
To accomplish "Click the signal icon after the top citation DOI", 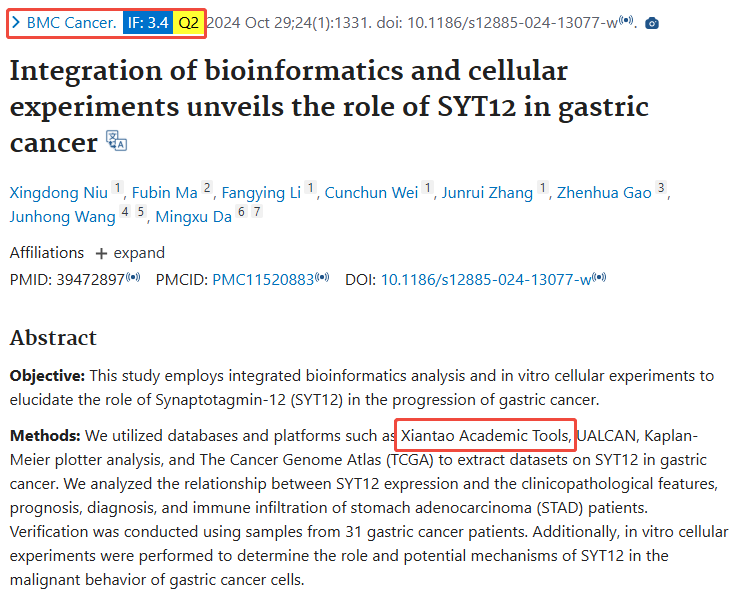I will pos(627,22).
